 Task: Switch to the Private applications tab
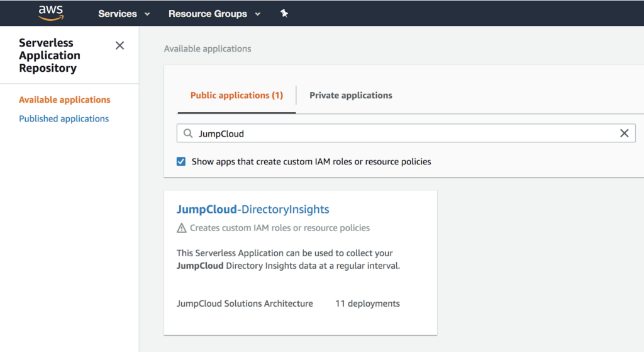350,96
